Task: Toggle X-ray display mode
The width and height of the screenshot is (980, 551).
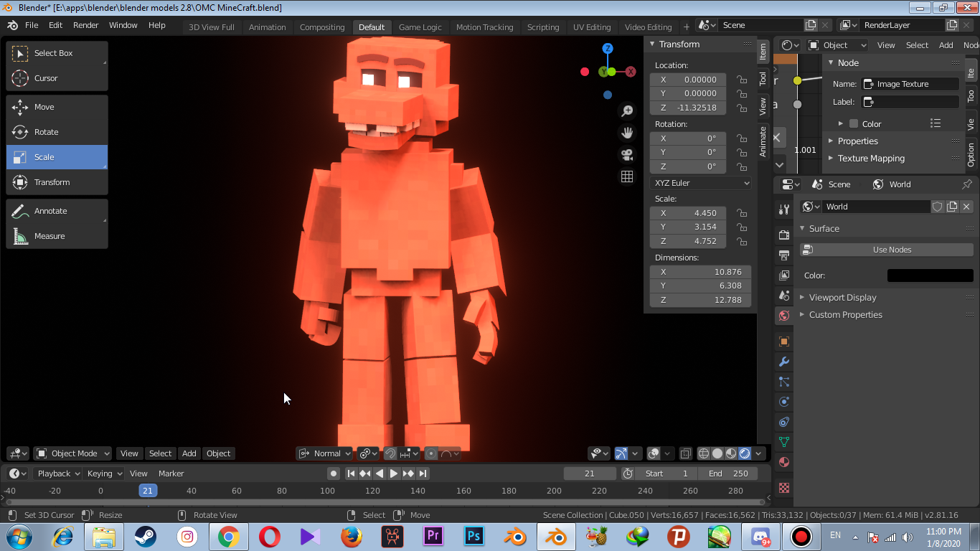Action: coord(685,453)
